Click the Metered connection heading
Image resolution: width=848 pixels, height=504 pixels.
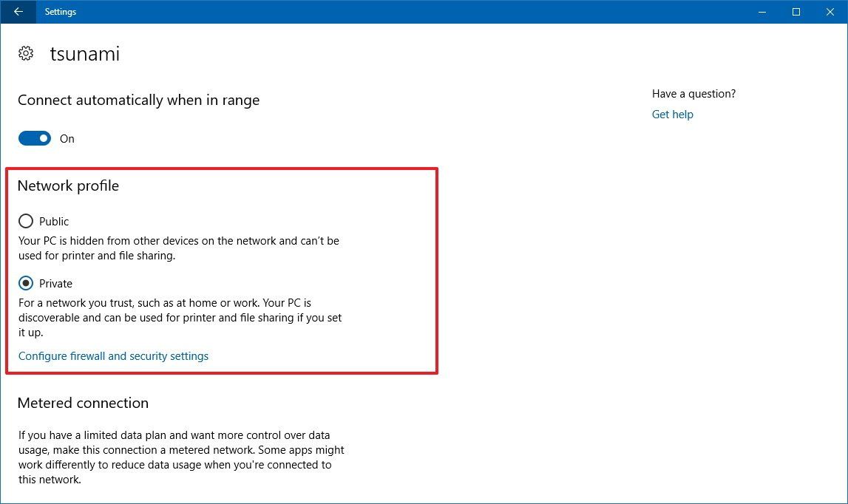[84, 403]
